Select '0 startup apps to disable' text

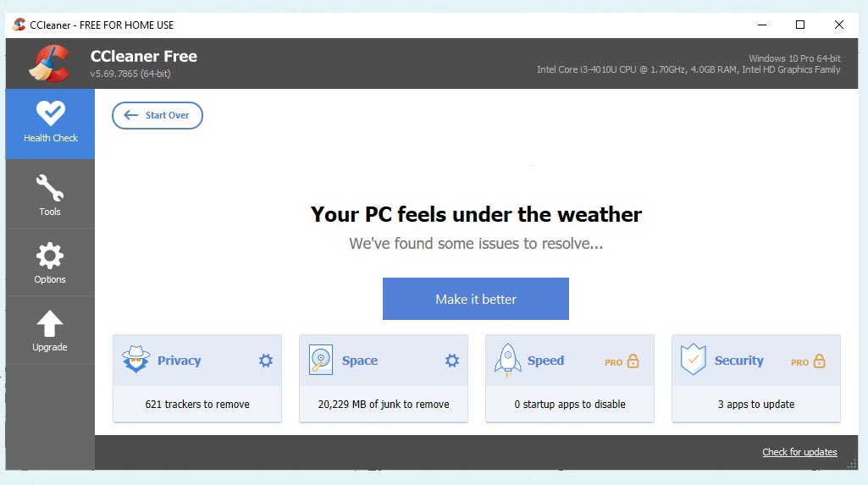click(x=570, y=405)
